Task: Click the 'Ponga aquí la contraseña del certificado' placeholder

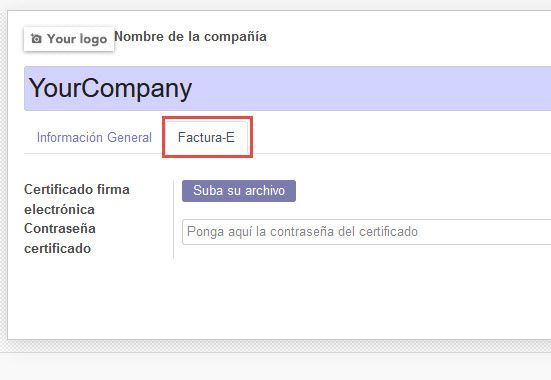Action: [302, 232]
